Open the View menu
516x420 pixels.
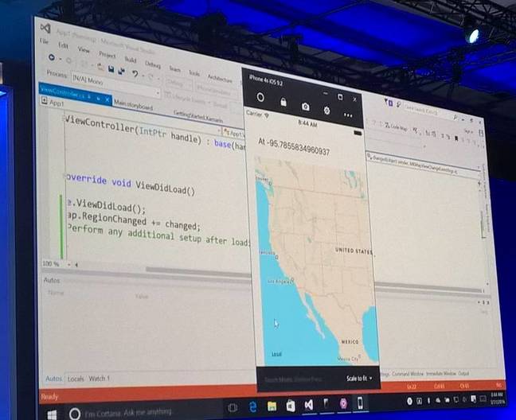click(x=84, y=50)
